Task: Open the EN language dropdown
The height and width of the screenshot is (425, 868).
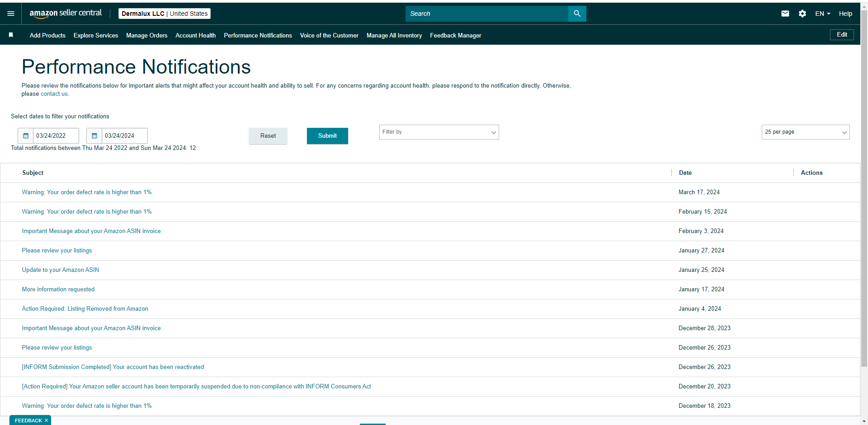Action: pos(823,14)
